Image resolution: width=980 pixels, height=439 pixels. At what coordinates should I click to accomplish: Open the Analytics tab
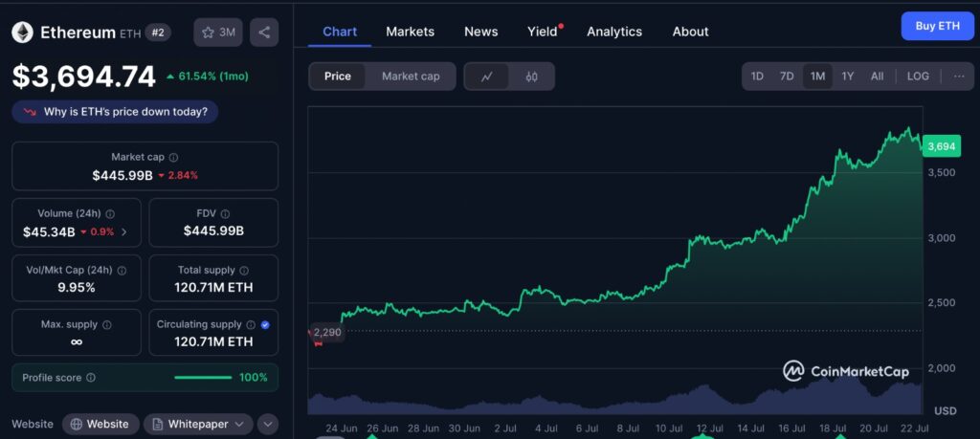pos(614,32)
